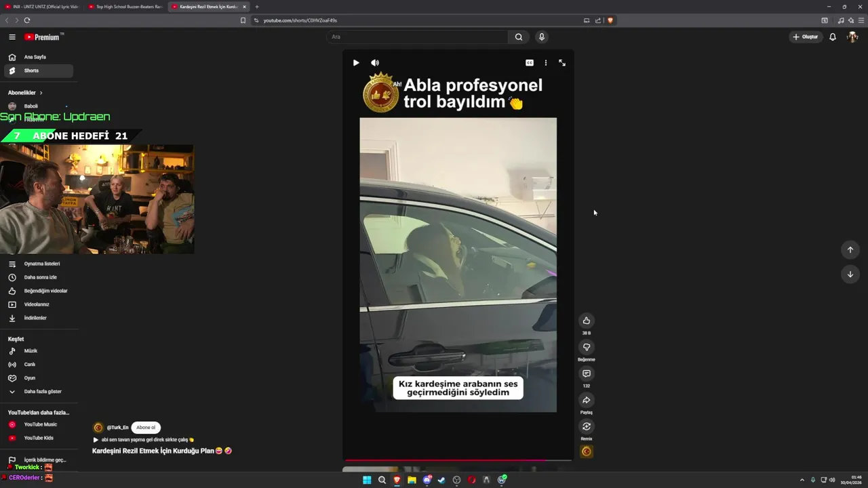Go to the next Short (down arrow)
The width and height of the screenshot is (868, 488).
(x=850, y=274)
